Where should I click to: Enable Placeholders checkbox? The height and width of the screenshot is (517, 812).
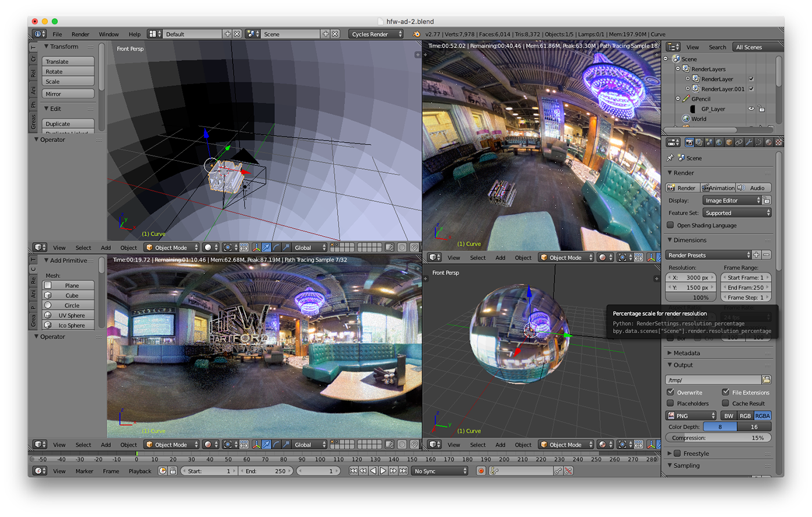(x=670, y=403)
